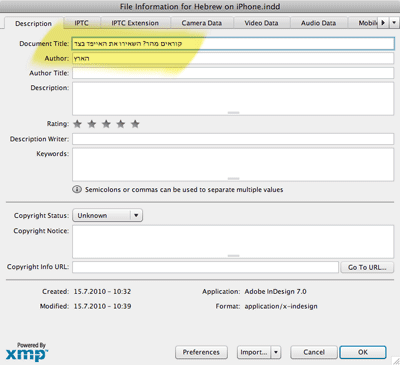
Task: Click the Modified date value 15.7.2010 - 10:39
Action: 102,306
